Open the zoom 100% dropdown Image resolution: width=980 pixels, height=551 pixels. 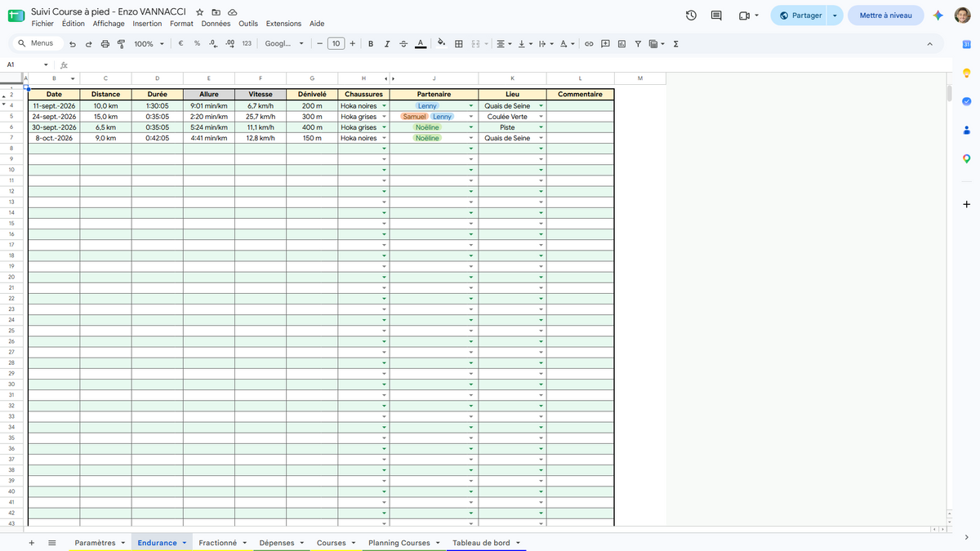[x=149, y=44]
